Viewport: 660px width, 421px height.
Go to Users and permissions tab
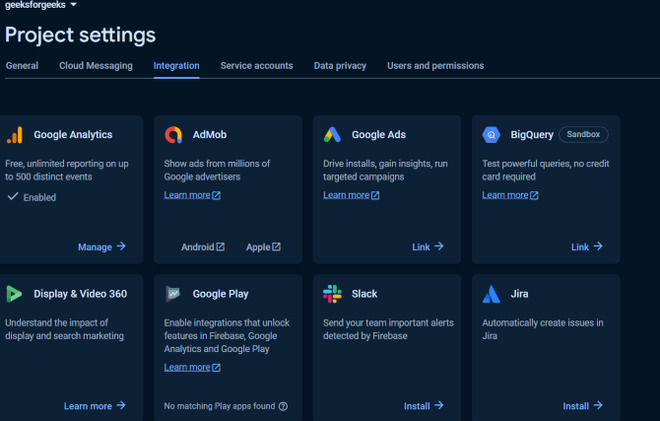tap(435, 66)
